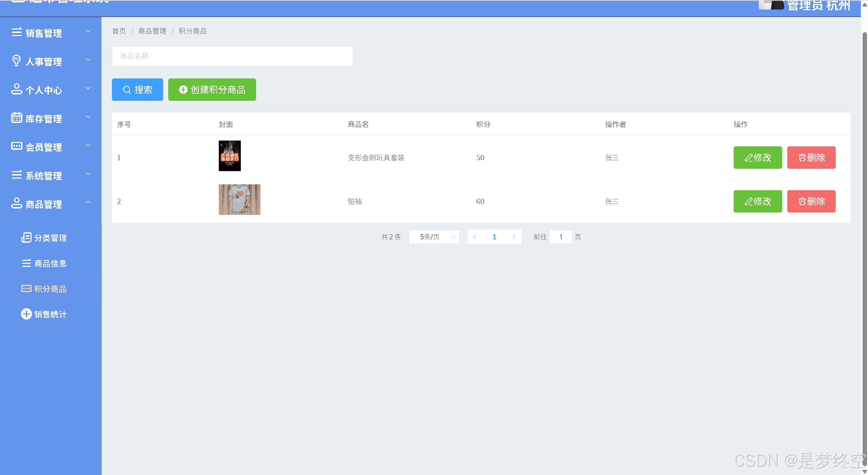Click the 人事管理 lightbulb icon
Screen dimensions: 868x475
(x=17, y=60)
